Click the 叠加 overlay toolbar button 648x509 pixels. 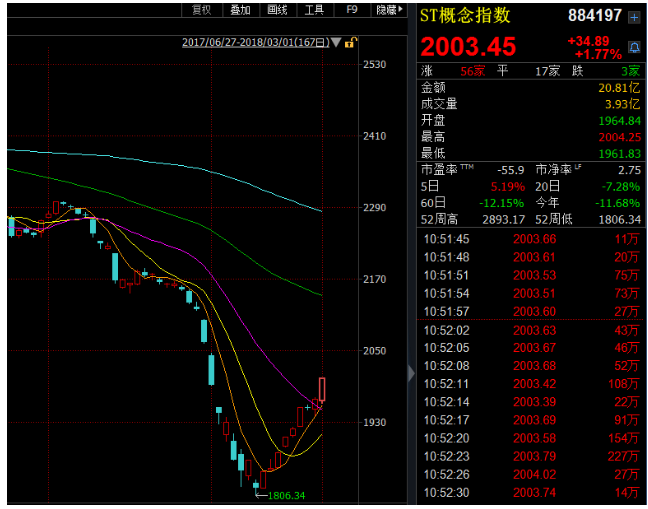point(240,10)
